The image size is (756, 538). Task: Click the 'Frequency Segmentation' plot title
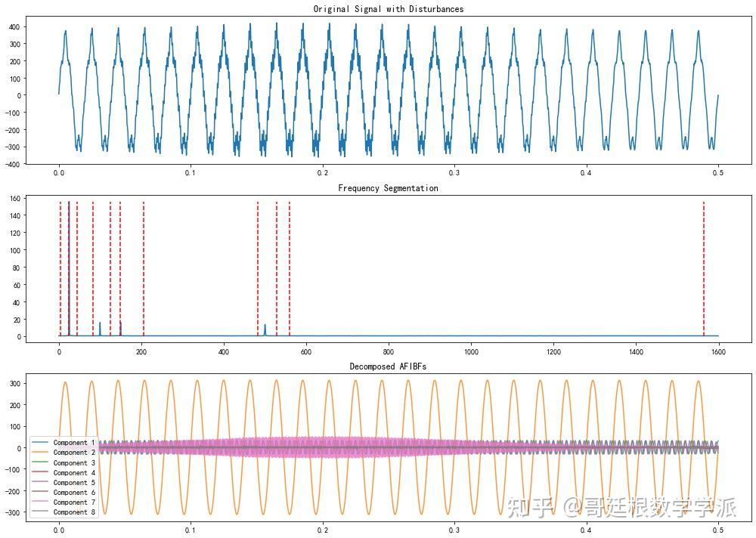pos(388,188)
